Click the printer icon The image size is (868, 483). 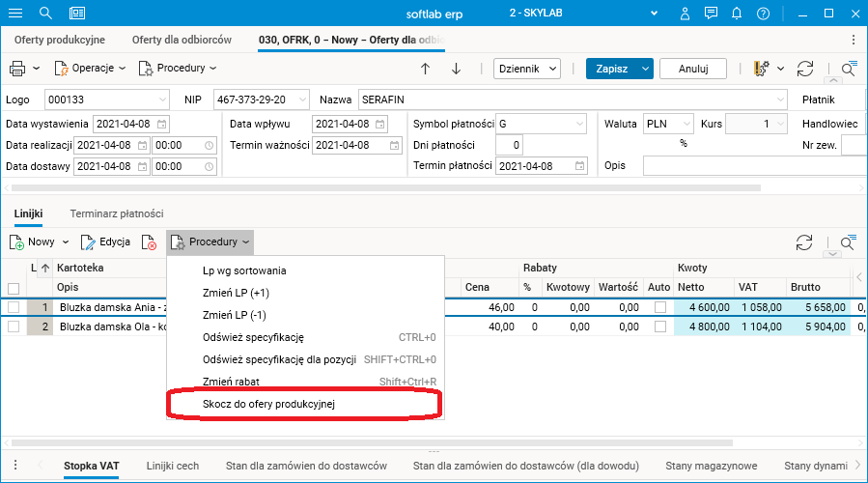click(17, 69)
